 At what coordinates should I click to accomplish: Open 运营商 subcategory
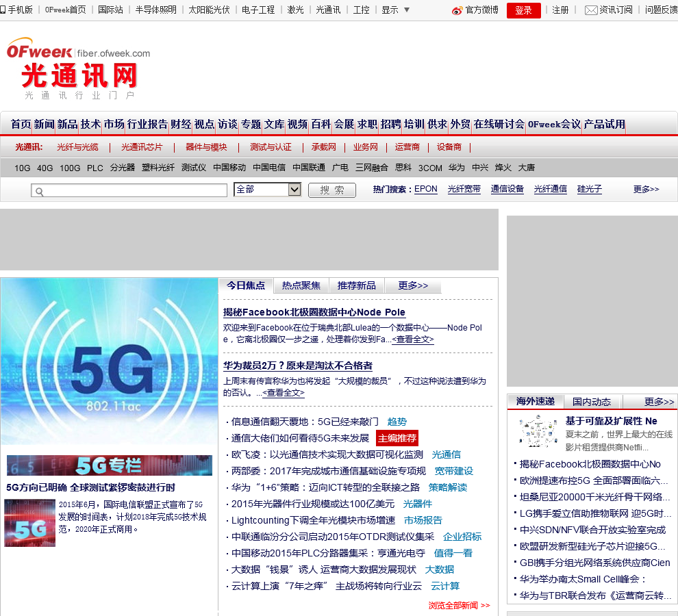click(x=407, y=147)
